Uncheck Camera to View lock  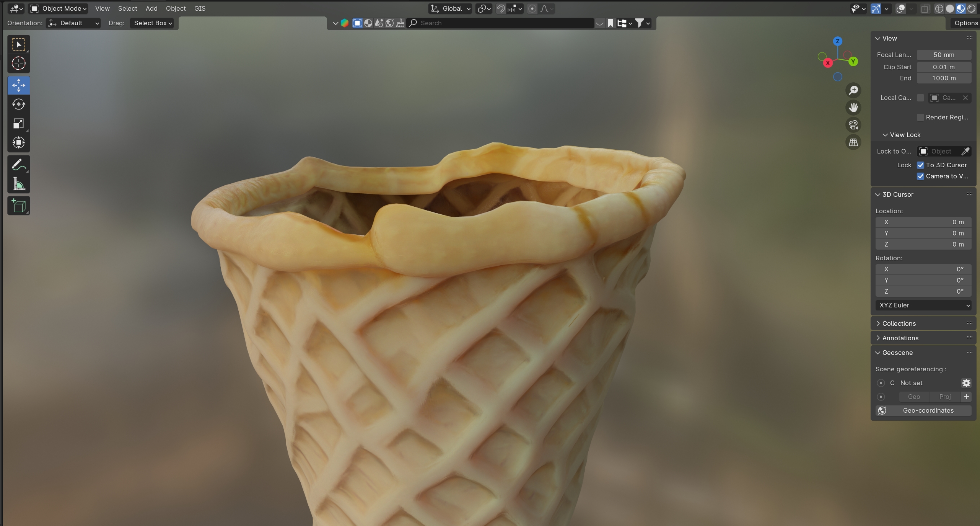(920, 176)
